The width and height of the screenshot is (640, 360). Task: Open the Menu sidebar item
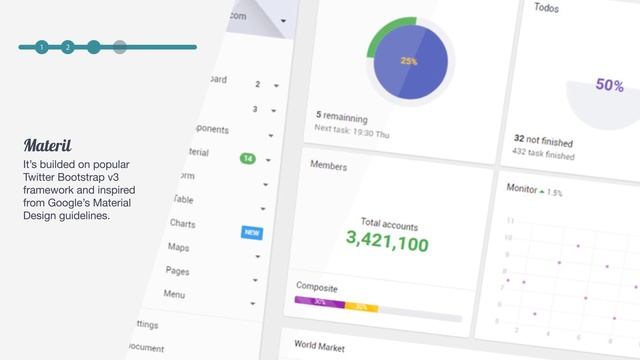(174, 294)
